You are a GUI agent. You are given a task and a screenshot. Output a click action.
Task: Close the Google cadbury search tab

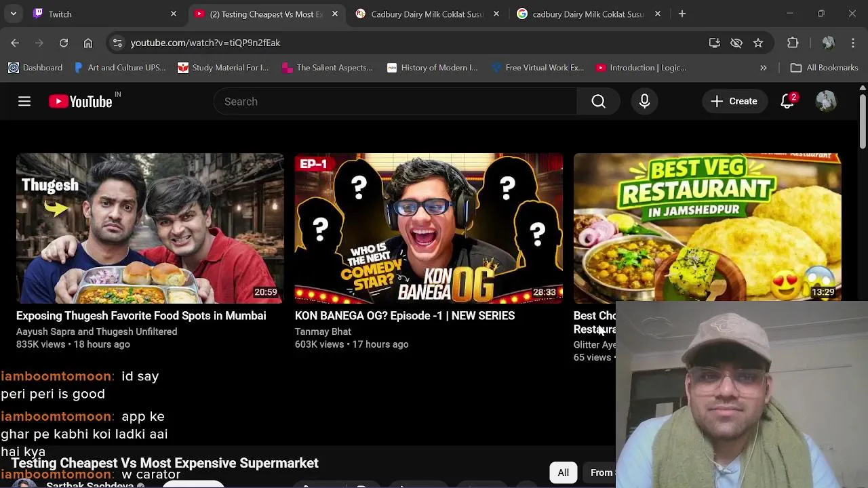(658, 14)
